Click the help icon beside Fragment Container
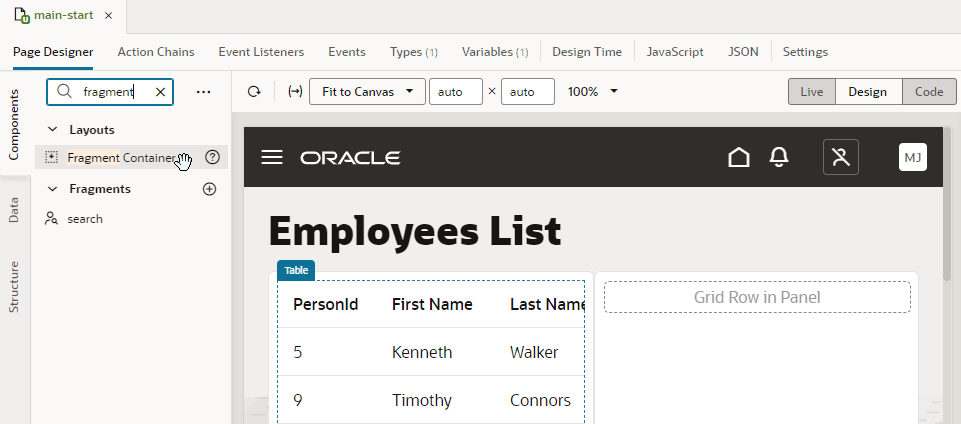 click(x=212, y=157)
